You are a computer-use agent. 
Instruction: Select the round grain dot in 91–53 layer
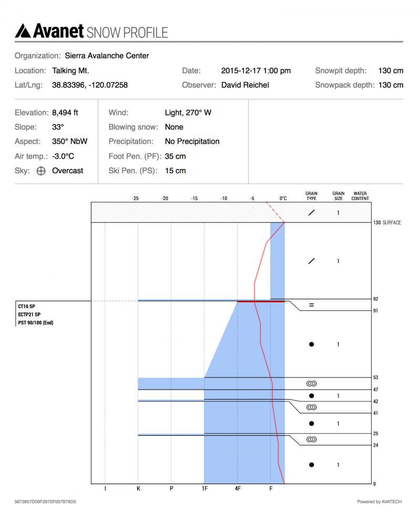(311, 344)
